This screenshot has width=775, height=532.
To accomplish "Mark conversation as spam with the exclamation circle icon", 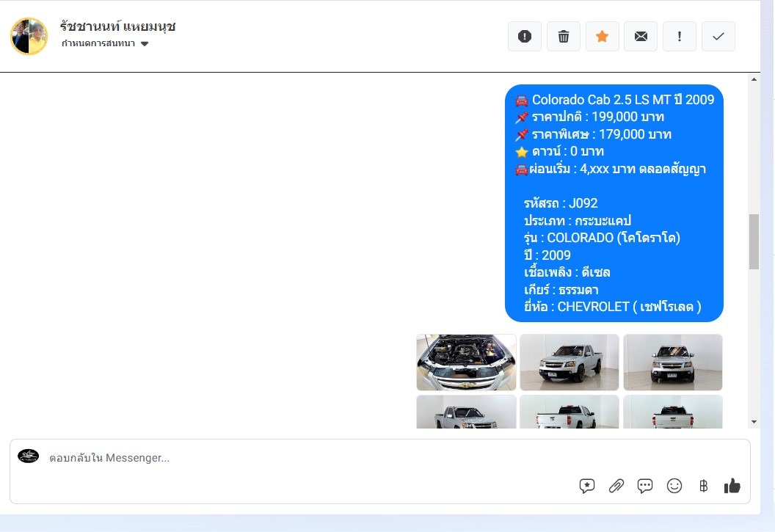I will pyautogui.click(x=525, y=36).
